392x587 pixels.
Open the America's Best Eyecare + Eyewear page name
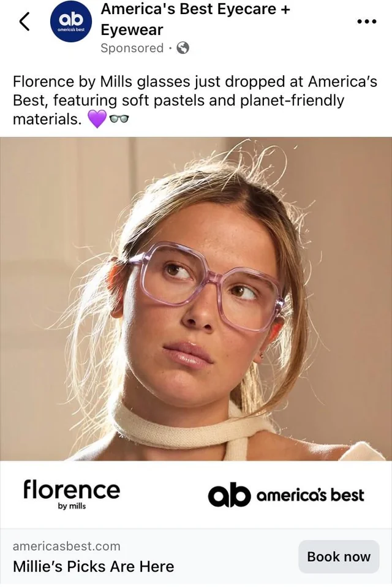pyautogui.click(x=195, y=19)
